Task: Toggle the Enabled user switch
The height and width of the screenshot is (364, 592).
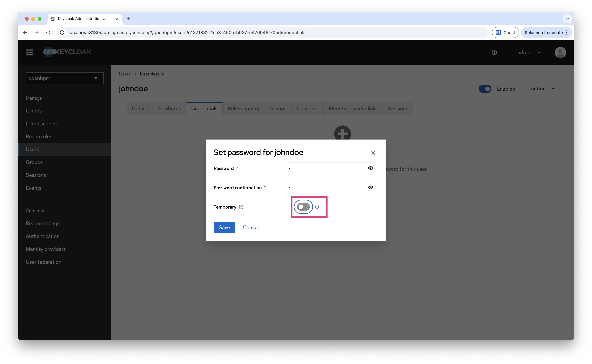Action: click(485, 89)
